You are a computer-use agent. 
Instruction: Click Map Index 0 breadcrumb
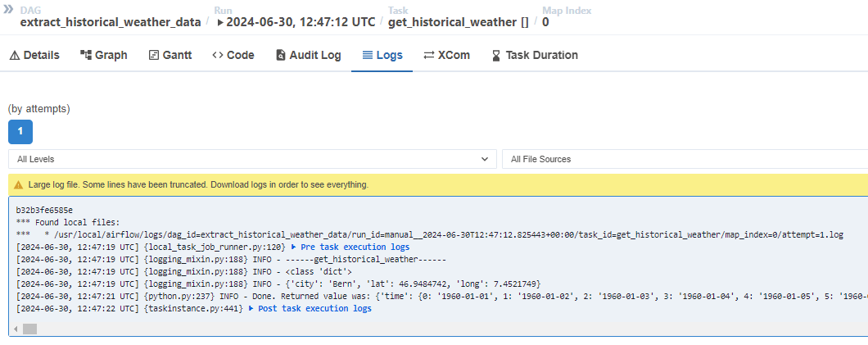546,22
